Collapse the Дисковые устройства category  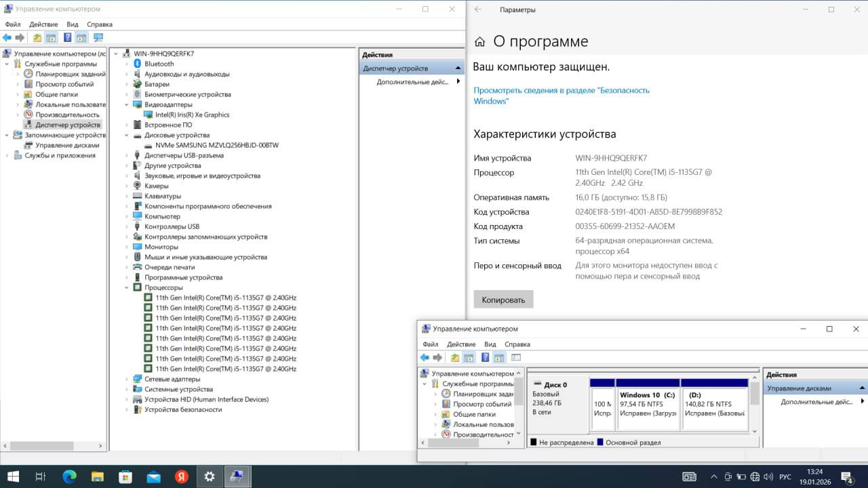pos(127,135)
